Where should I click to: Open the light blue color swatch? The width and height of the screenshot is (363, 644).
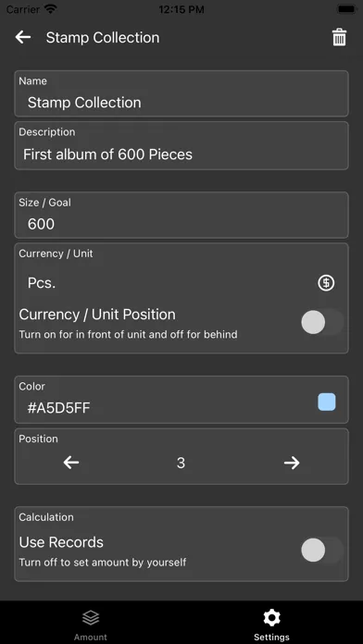[x=327, y=402]
